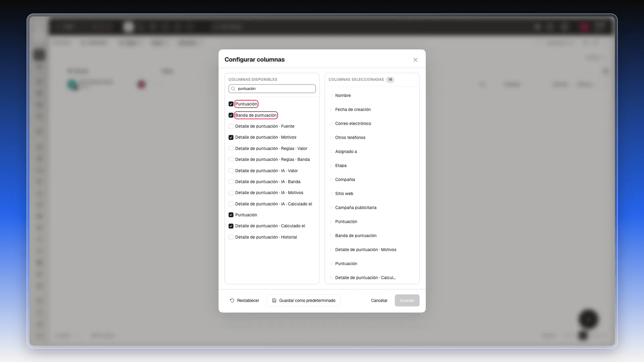Click the drag handle beside Asignado a
This screenshot has width=644, height=362.
(x=331, y=152)
